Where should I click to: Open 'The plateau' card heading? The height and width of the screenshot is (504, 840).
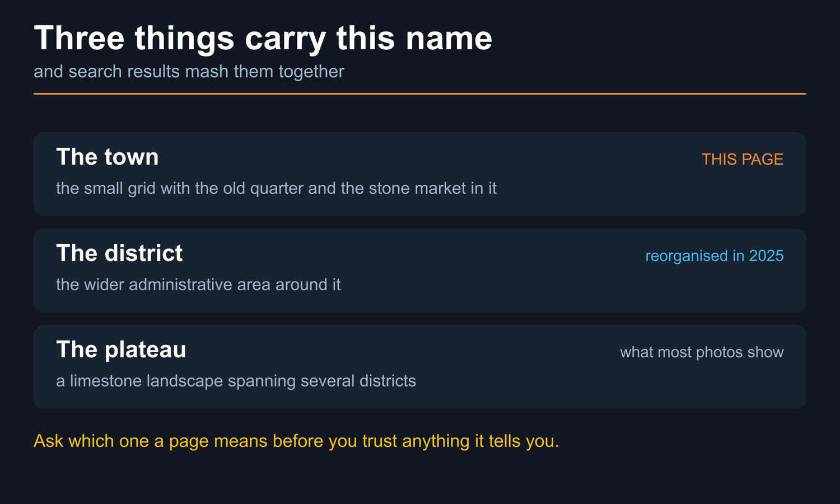point(121,349)
